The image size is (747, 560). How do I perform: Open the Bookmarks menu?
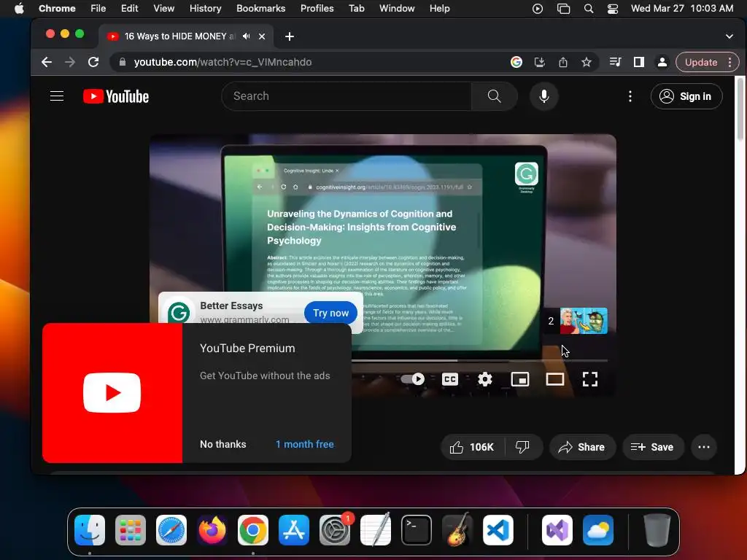click(260, 8)
